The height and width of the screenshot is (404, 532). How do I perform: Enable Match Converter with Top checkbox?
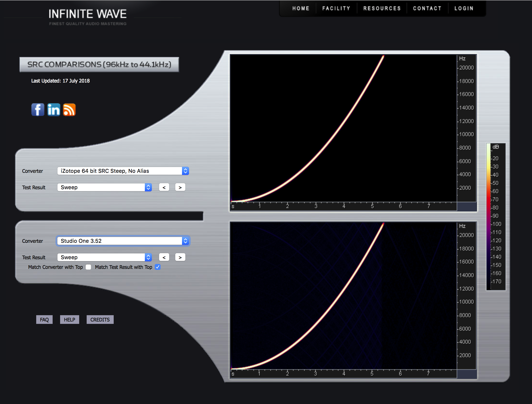88,267
